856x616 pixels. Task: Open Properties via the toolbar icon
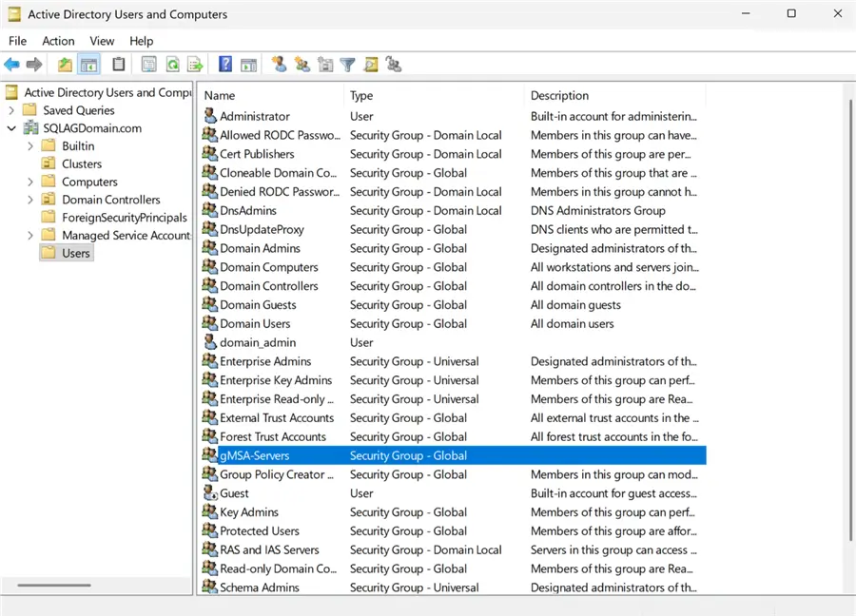coord(148,65)
